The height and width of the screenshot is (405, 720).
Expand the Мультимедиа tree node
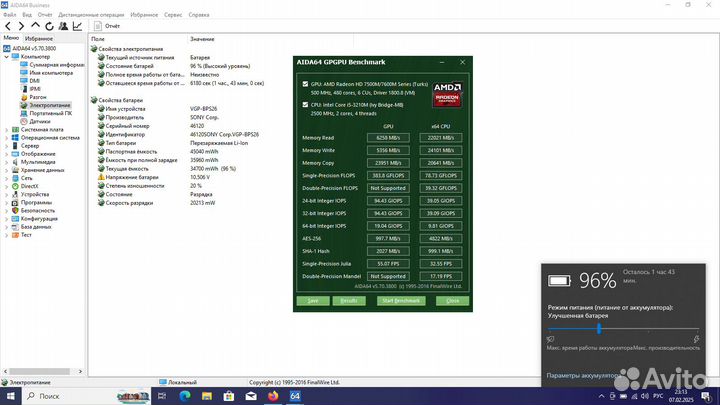tap(6, 162)
